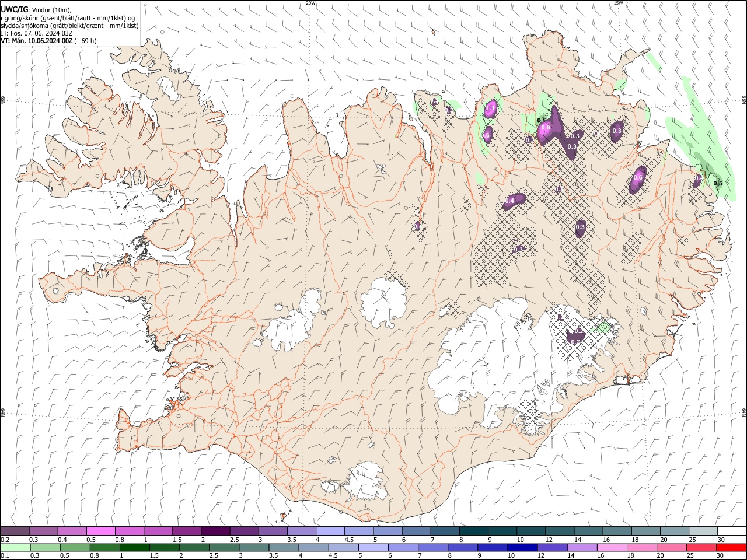The height and width of the screenshot is (560, 747).
Task: Click the '64N' latitude label on right edge
Action: tap(744, 412)
